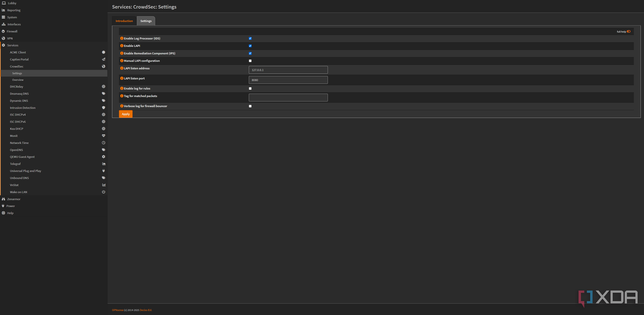The width and height of the screenshot is (644, 315).
Task: Click the Dnsmasq DNS tags icon
Action: click(103, 93)
